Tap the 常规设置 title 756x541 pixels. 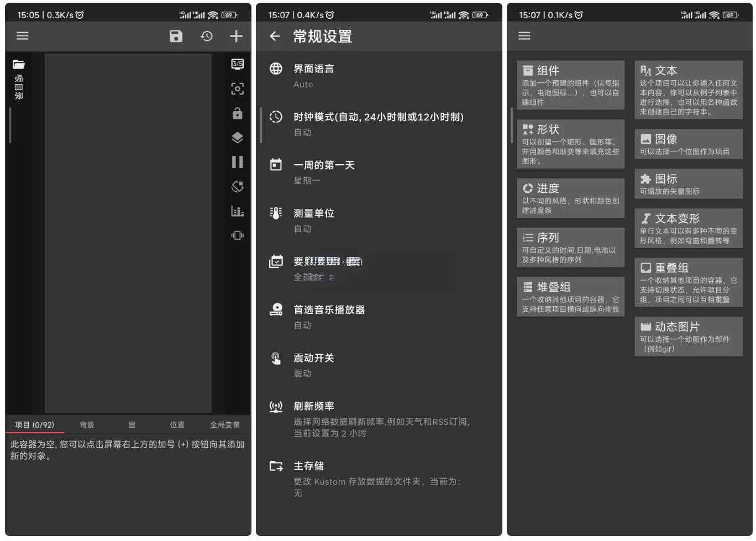tap(322, 36)
